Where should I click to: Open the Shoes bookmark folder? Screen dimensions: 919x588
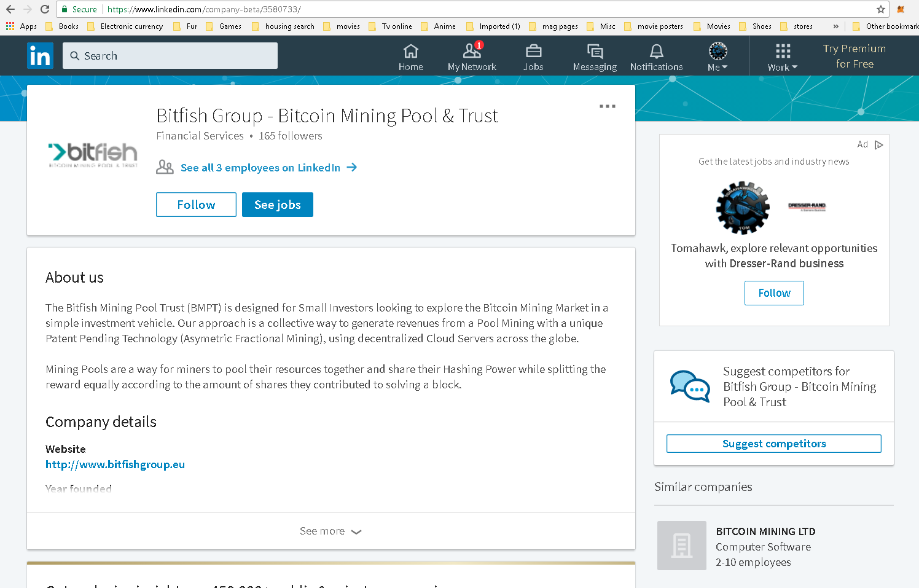pos(755,26)
